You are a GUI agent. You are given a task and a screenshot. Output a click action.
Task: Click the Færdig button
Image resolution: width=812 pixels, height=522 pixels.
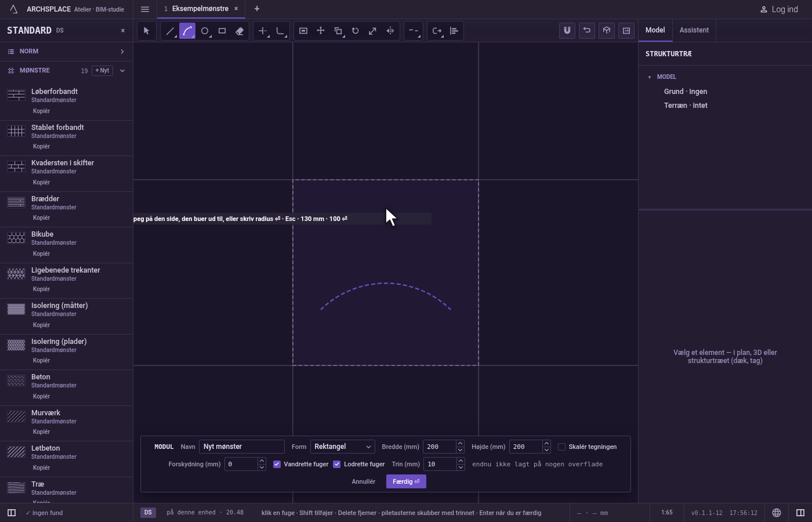click(406, 481)
